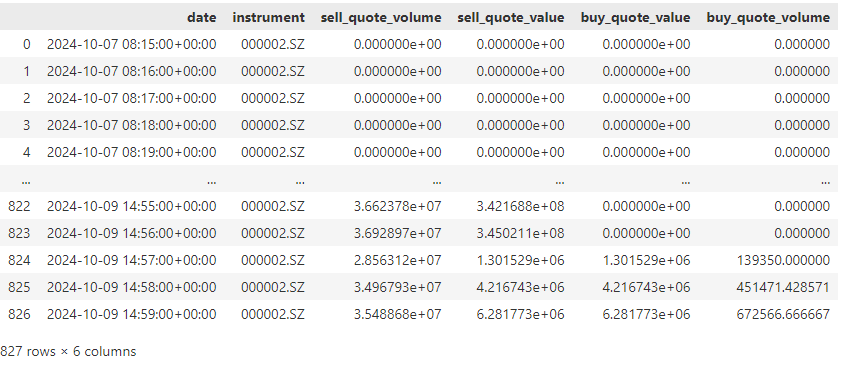Select the buy_quote_value column header

click(x=635, y=18)
